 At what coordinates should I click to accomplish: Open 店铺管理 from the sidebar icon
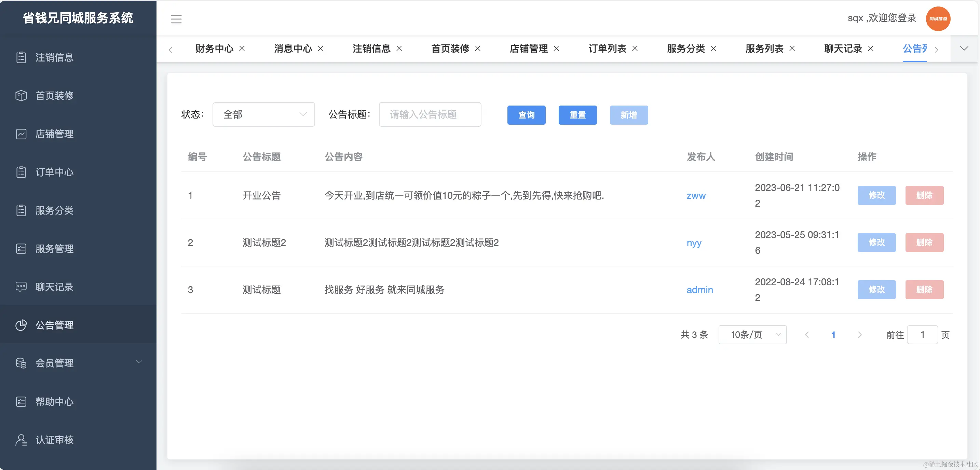click(x=21, y=134)
